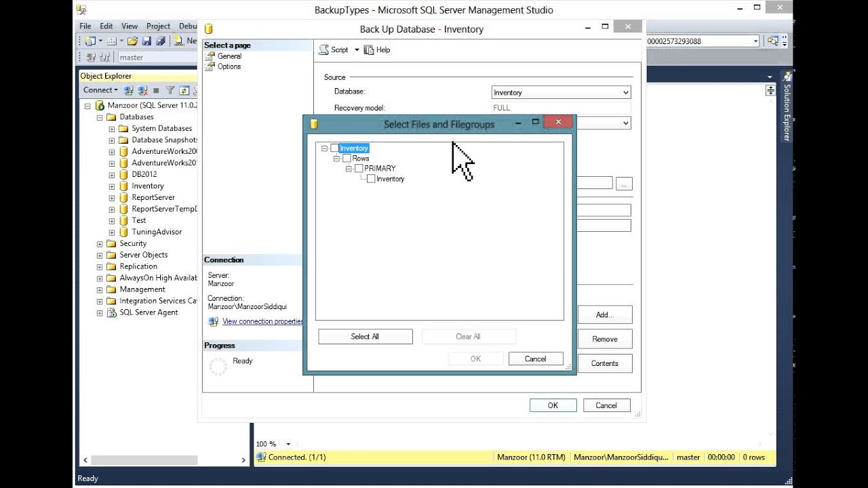The width and height of the screenshot is (868, 488).
Task: Select the Test database
Action: [139, 221]
